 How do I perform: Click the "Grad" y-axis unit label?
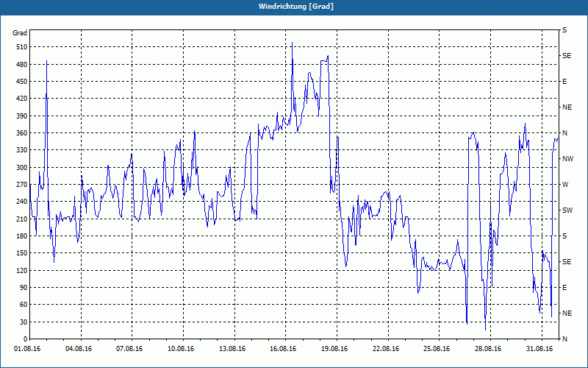pyautogui.click(x=20, y=33)
